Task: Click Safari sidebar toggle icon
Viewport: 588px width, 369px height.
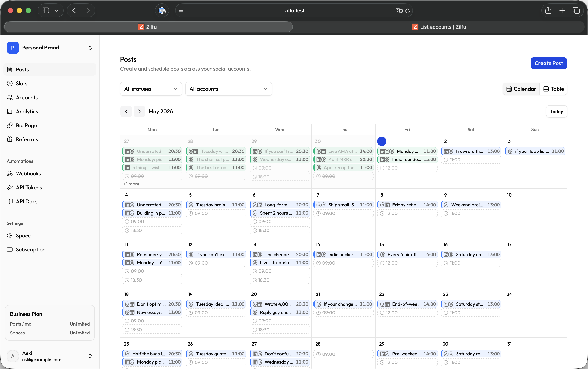Action: pos(45,10)
